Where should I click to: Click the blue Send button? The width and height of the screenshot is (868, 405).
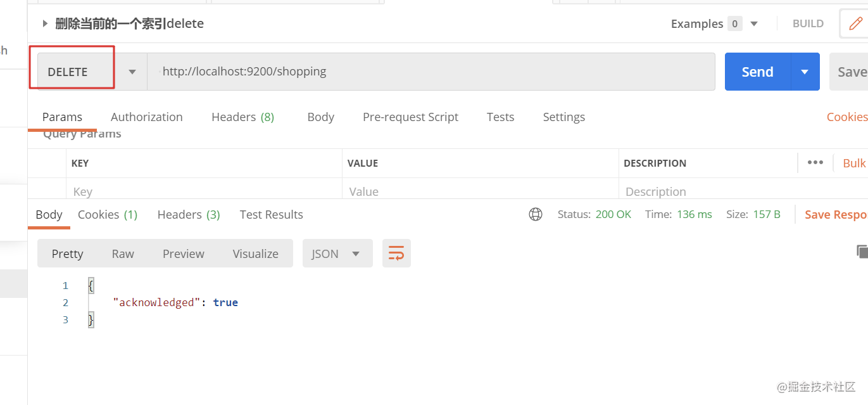758,72
